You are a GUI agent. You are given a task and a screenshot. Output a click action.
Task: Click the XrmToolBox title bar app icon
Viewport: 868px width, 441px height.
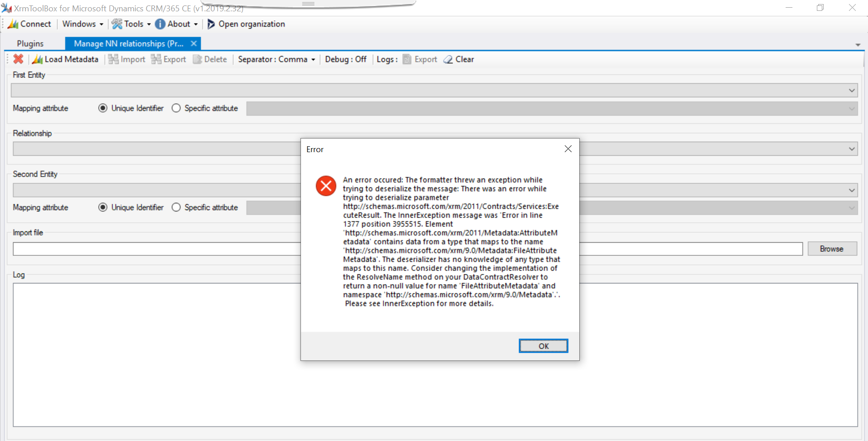[x=7, y=8]
